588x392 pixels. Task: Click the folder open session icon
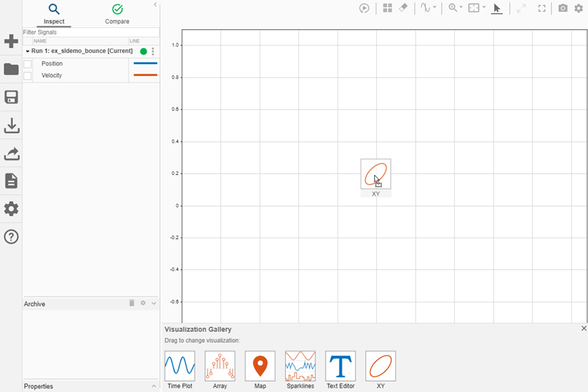(11, 69)
